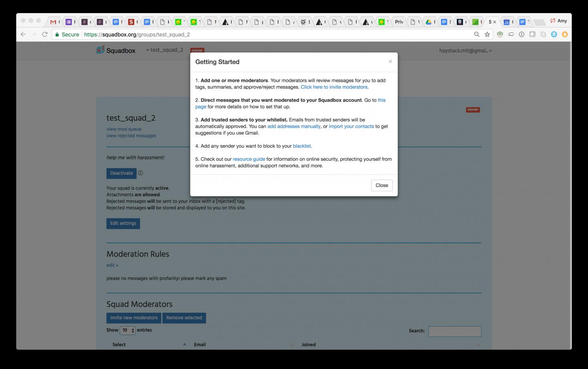Open the resource guide link
The image size is (588, 369).
(249, 159)
